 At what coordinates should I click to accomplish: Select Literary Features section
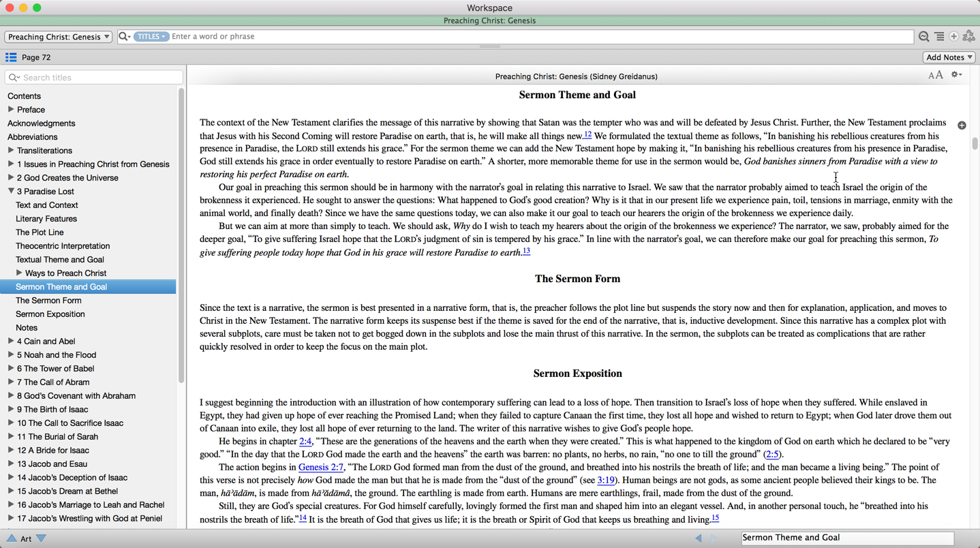46,219
